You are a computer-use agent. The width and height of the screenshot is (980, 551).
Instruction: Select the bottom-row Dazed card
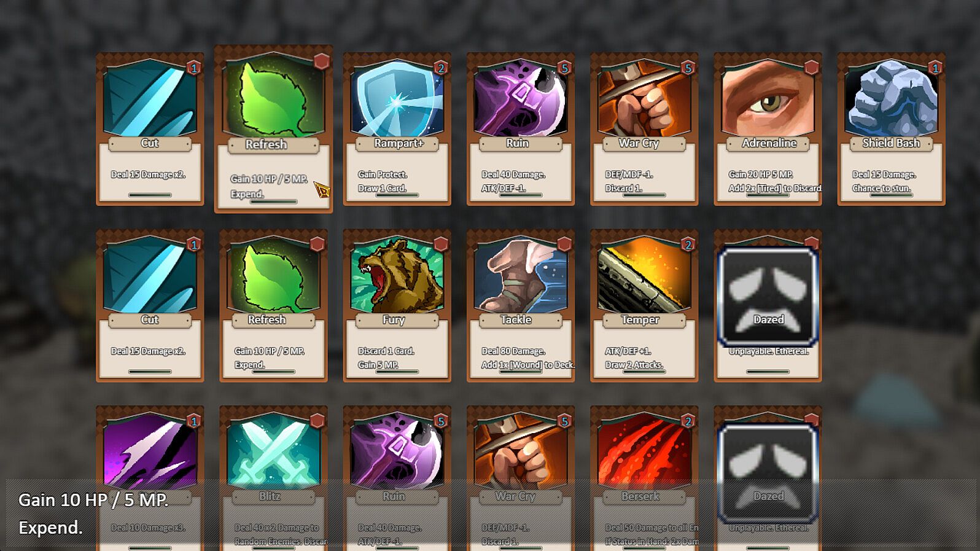click(768, 479)
